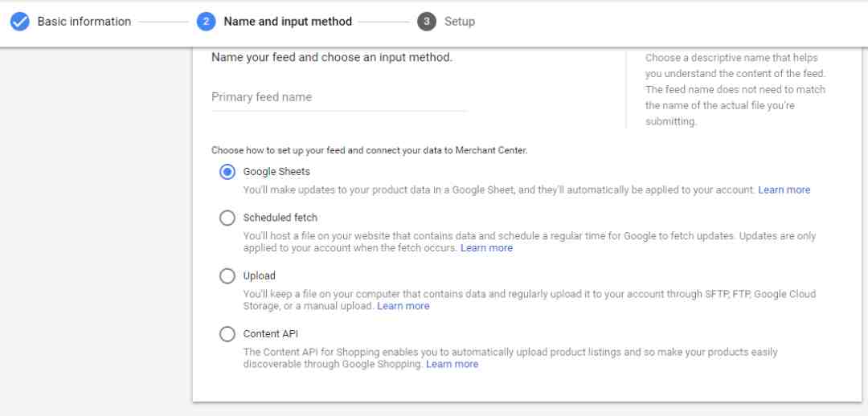Select the Google Sheets radio button
The image size is (868, 416).
(x=227, y=172)
